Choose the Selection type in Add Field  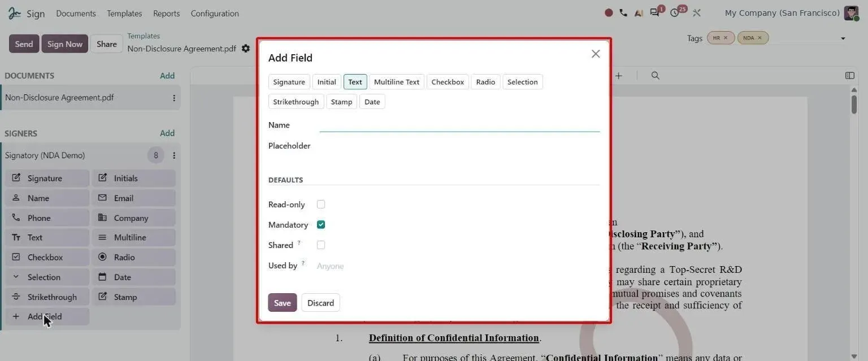point(523,82)
